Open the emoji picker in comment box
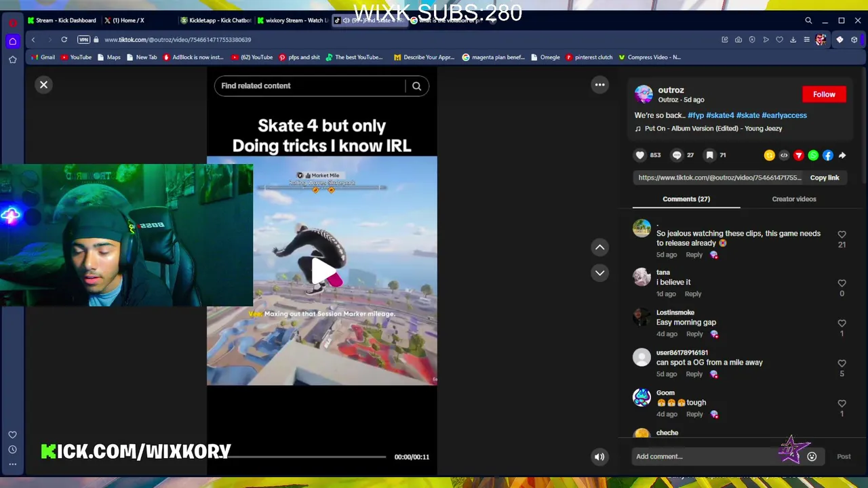The width and height of the screenshot is (868, 488). [x=812, y=457]
